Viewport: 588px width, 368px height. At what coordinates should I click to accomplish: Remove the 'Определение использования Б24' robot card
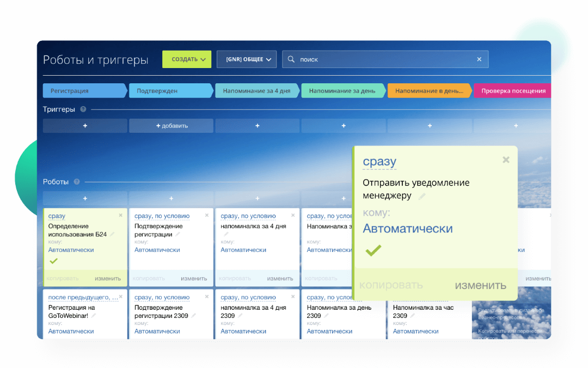(121, 215)
